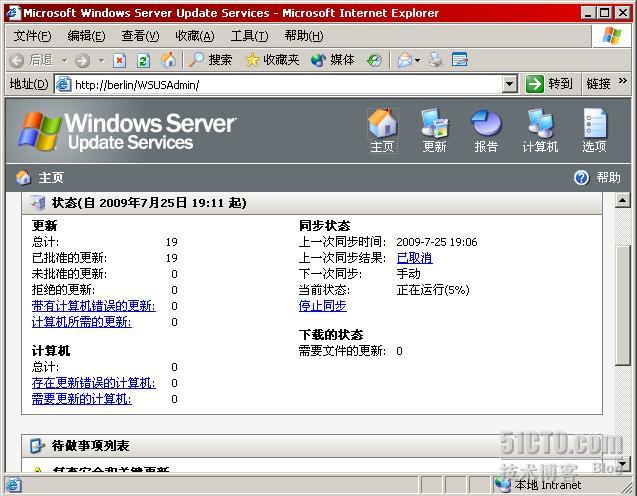Image resolution: width=637 pixels, height=496 pixels.
Task: Go back with the 后退 button
Action: tap(31, 61)
